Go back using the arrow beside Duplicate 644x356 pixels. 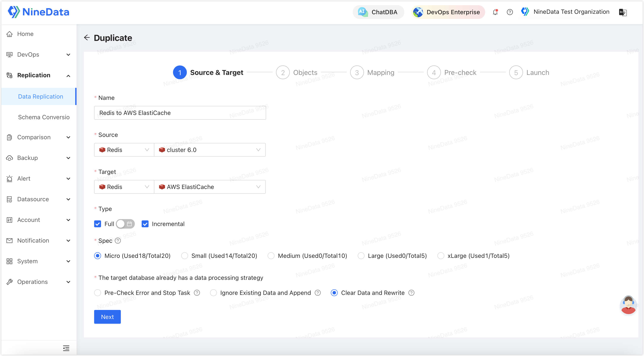tap(87, 37)
